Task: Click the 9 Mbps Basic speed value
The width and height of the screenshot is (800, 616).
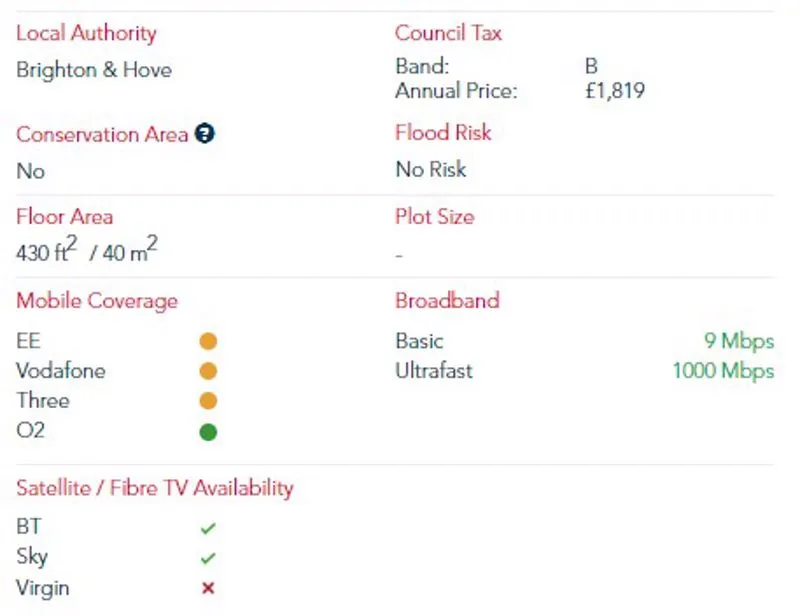Action: click(x=739, y=341)
